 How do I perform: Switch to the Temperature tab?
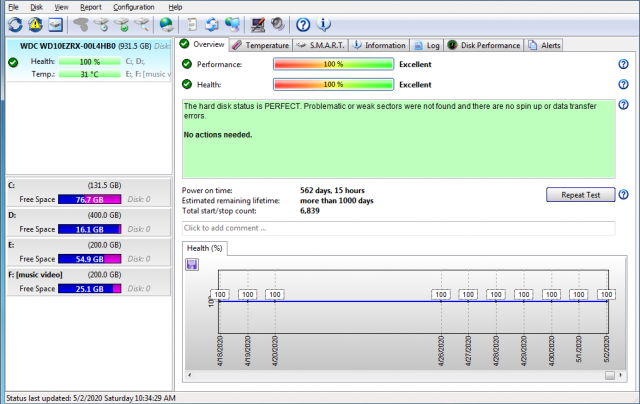point(260,45)
